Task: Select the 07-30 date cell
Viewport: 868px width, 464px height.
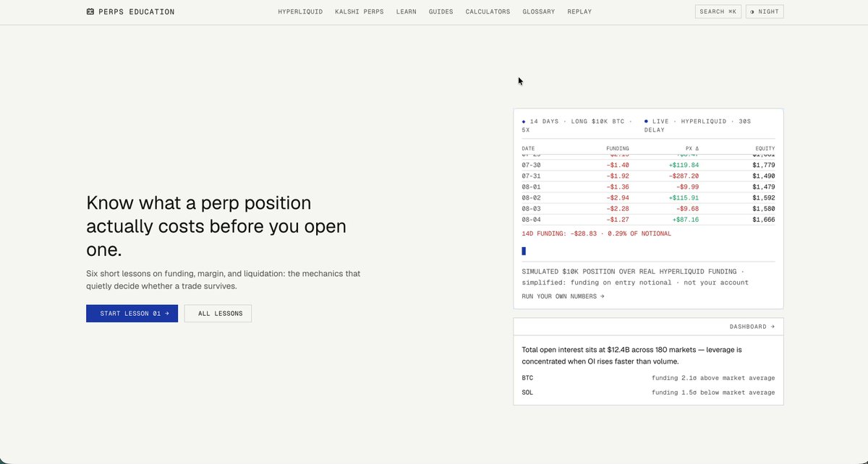Action: (x=531, y=165)
